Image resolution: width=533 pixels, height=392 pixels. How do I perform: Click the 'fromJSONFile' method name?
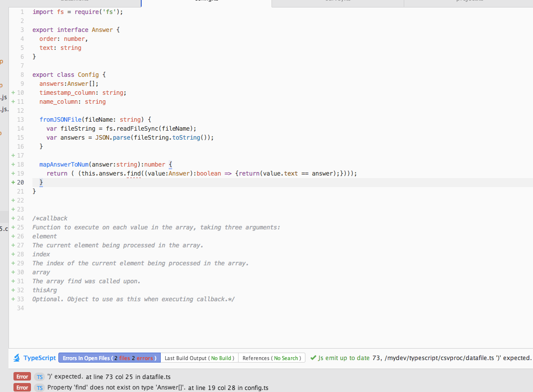click(60, 120)
